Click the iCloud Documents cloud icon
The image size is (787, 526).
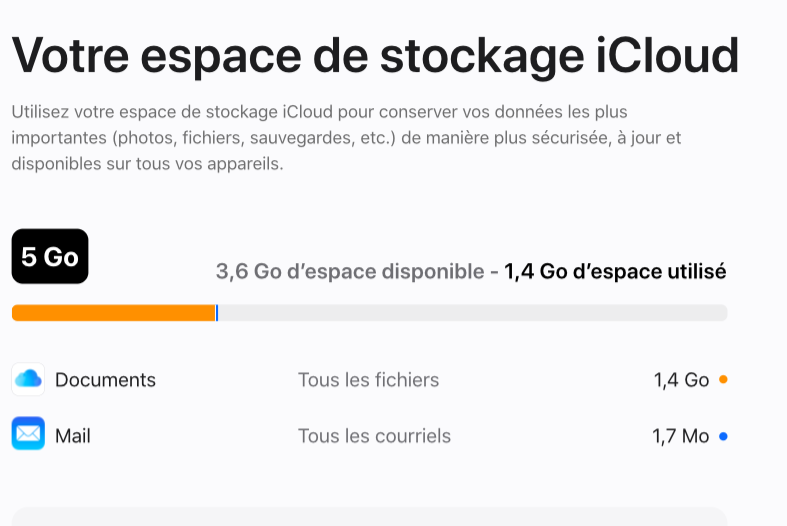(x=28, y=380)
